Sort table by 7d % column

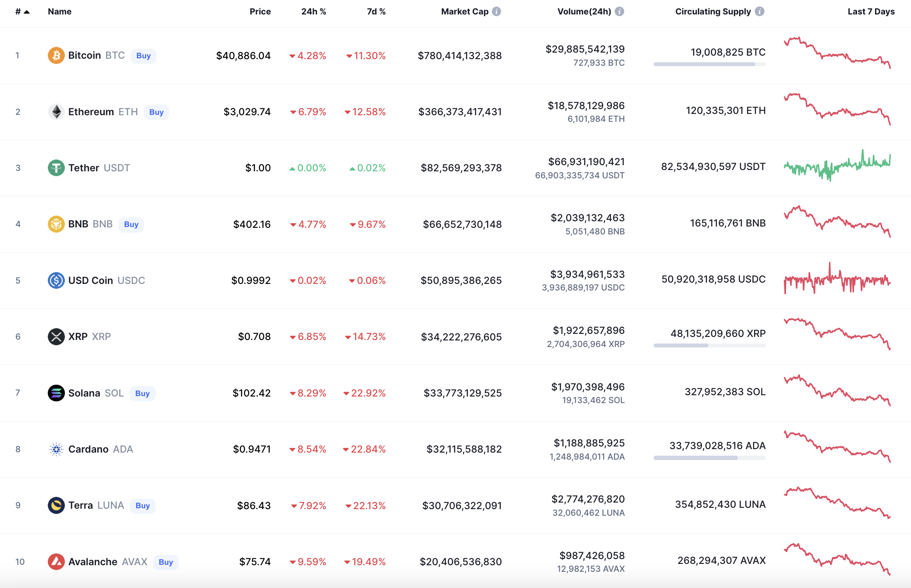pos(376,11)
